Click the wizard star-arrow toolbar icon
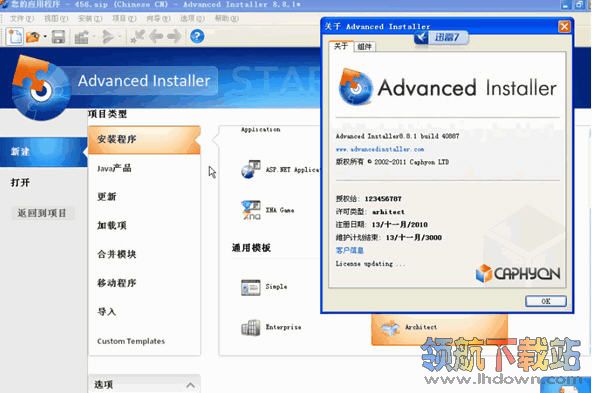Viewport: 592px width, 393px height. 137,37
